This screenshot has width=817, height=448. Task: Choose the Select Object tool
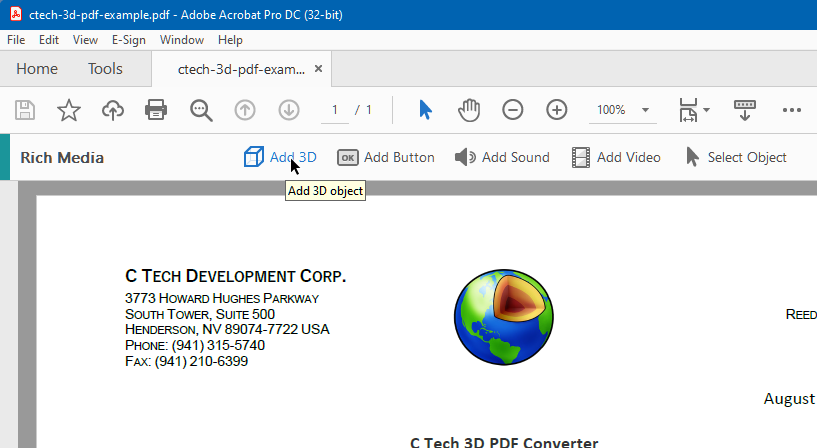[x=736, y=157]
